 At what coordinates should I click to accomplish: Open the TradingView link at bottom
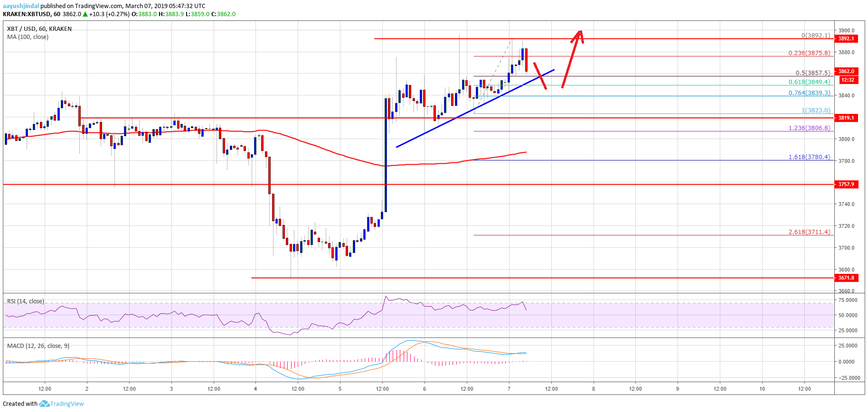67,403
